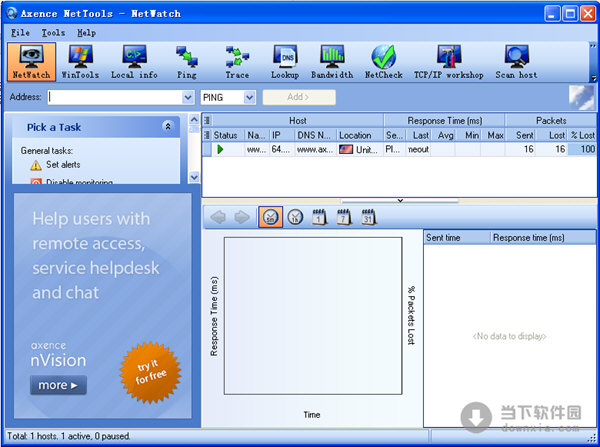Open the Local info tool

coord(134,62)
